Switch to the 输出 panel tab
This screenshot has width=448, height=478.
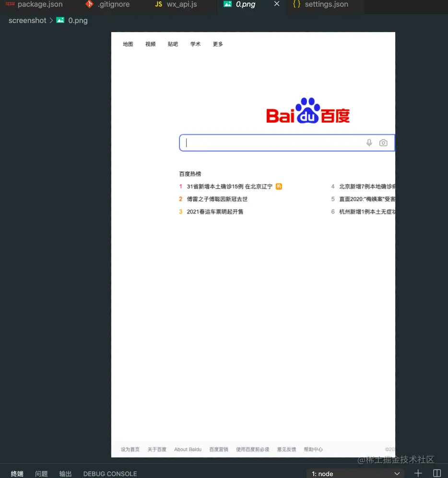65,474
